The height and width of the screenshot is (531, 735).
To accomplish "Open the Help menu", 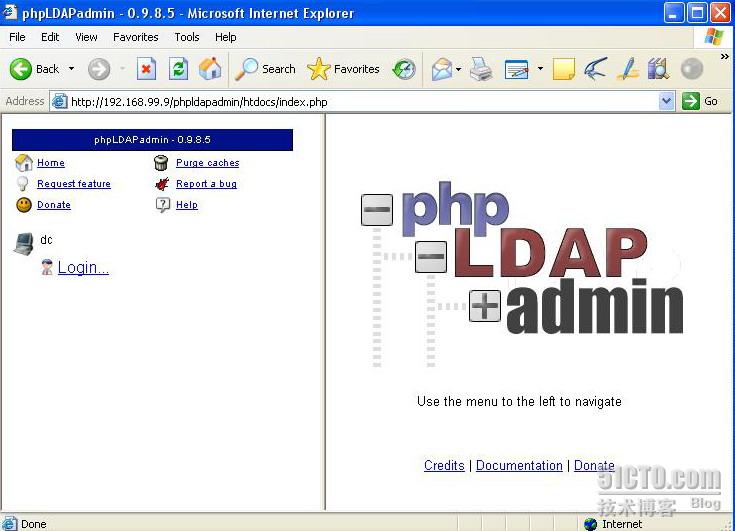I will tap(225, 37).
